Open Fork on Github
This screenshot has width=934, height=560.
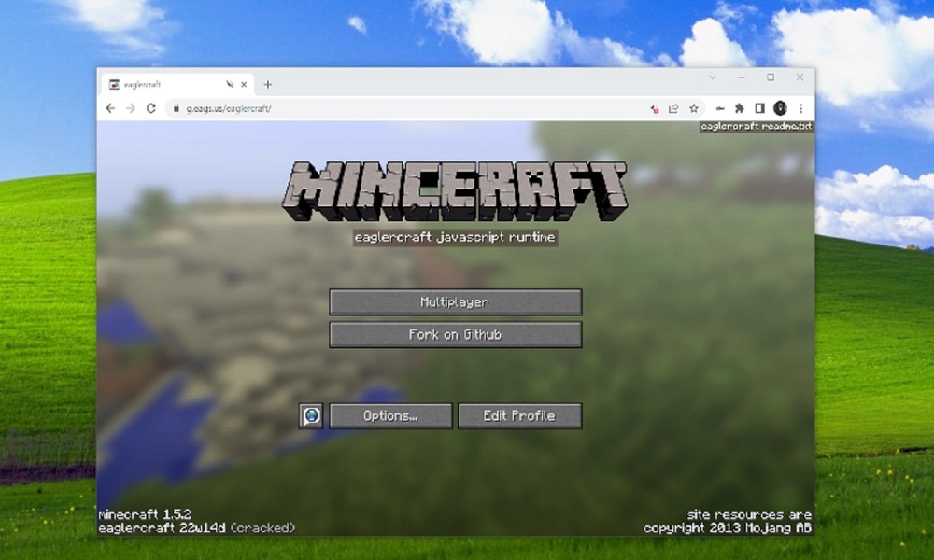(x=455, y=334)
